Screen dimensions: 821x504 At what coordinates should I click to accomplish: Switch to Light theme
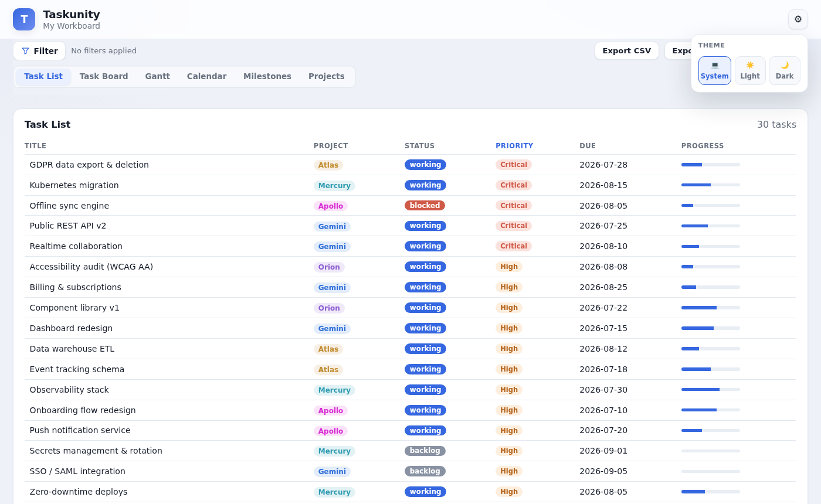pyautogui.click(x=749, y=70)
